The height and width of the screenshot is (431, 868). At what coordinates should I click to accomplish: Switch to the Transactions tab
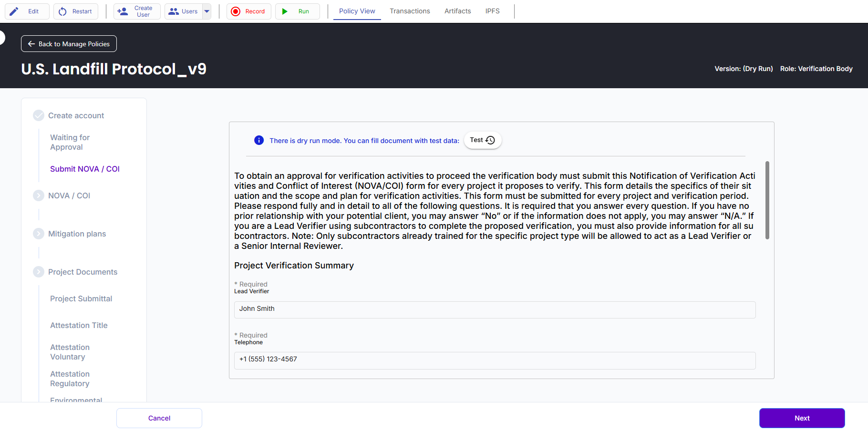[410, 11]
